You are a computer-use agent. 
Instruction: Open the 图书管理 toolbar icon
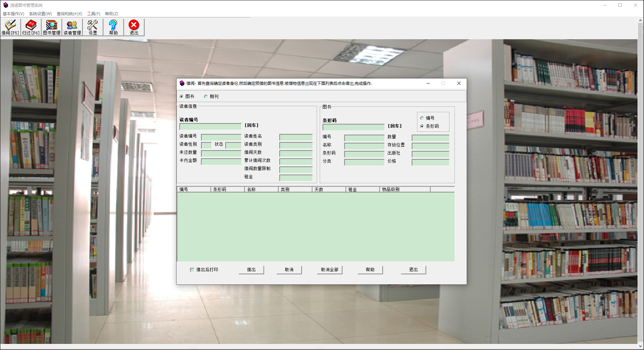coord(51,27)
